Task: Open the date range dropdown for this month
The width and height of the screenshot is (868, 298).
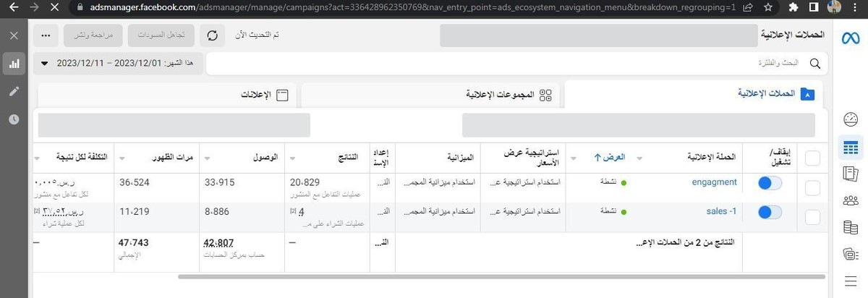Action: point(116,64)
